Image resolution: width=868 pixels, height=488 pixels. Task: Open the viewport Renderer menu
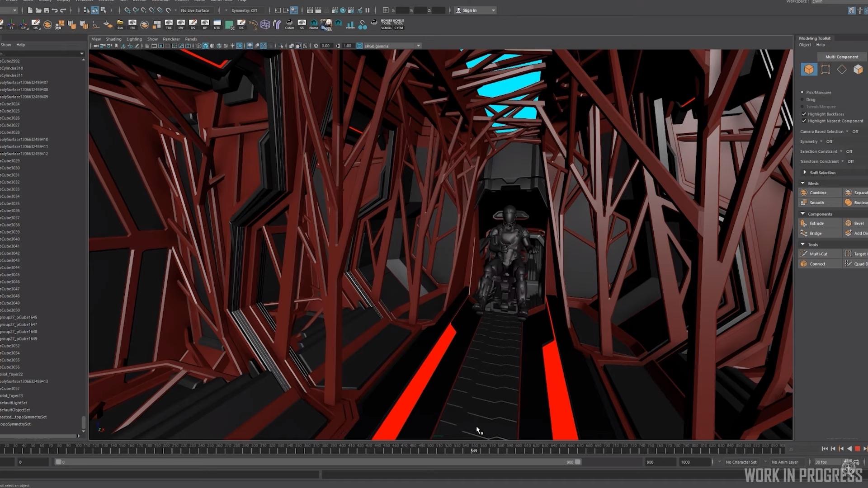point(171,39)
